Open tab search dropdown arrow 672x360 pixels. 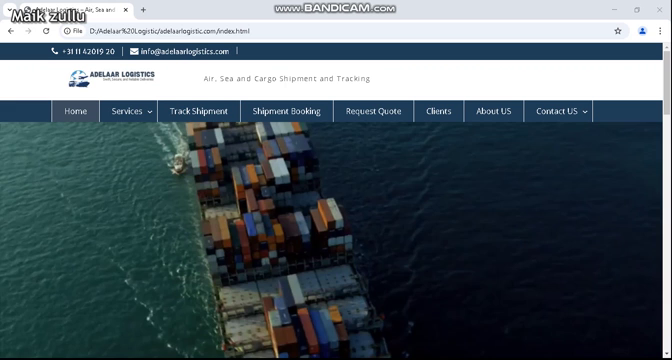9,9
